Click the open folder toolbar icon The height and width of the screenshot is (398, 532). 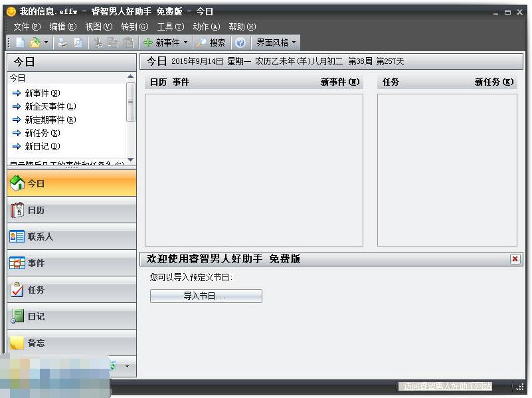[x=35, y=43]
